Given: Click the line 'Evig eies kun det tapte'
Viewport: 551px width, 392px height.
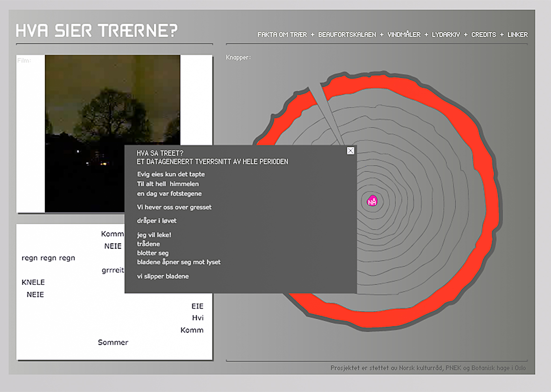Looking at the screenshot, I should point(171,174).
